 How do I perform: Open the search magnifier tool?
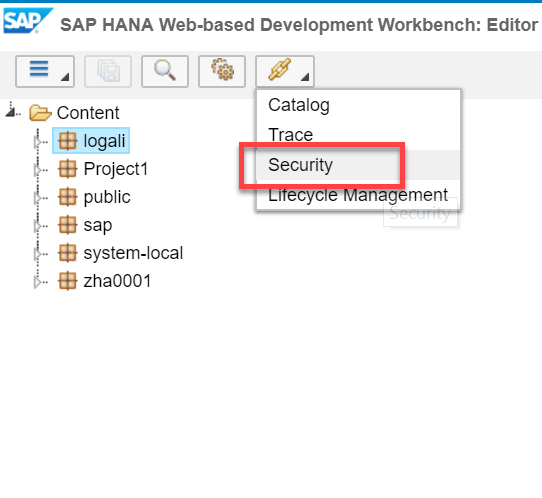pos(165,71)
